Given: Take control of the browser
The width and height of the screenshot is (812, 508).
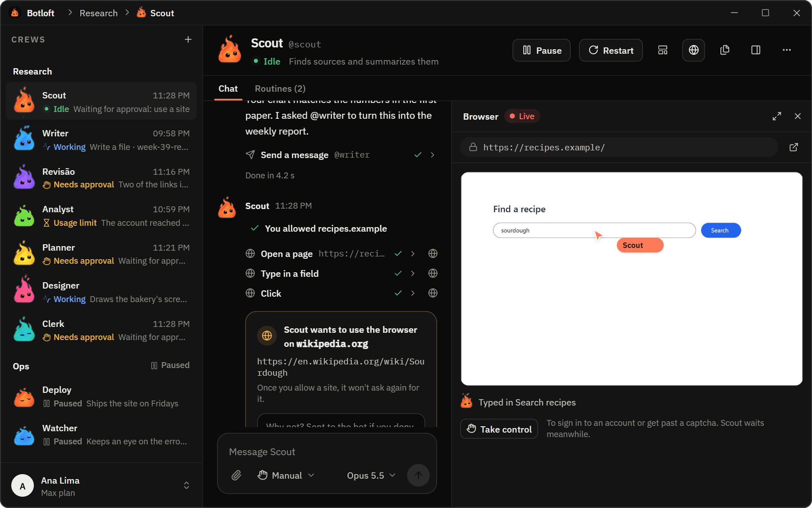Looking at the screenshot, I should tap(499, 429).
